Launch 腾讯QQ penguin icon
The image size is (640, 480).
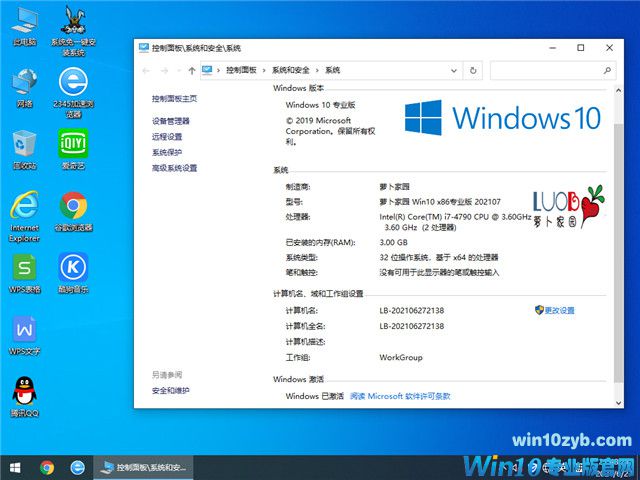point(24,397)
